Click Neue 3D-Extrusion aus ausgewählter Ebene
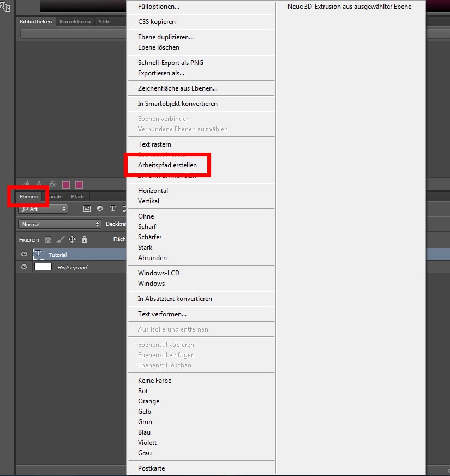This screenshot has width=450, height=476. pyautogui.click(x=349, y=7)
